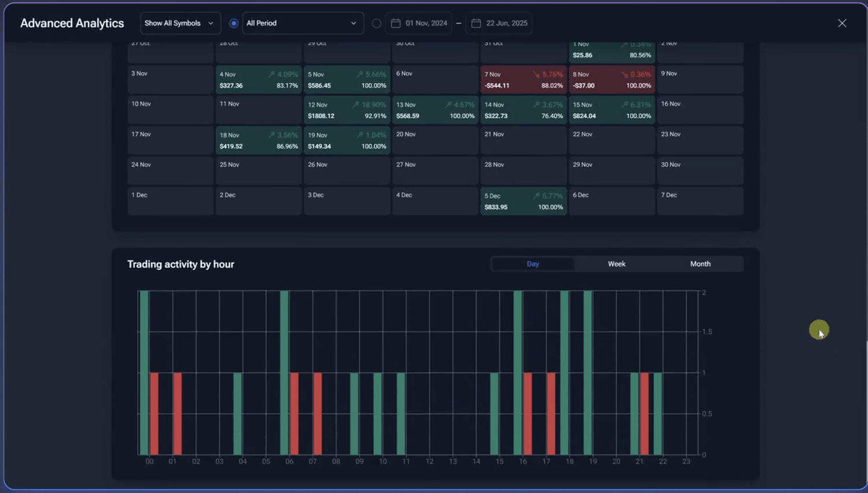The width and height of the screenshot is (868, 493).
Task: Click the calendar icon beside 01 Nov, 2024
Action: (x=396, y=23)
